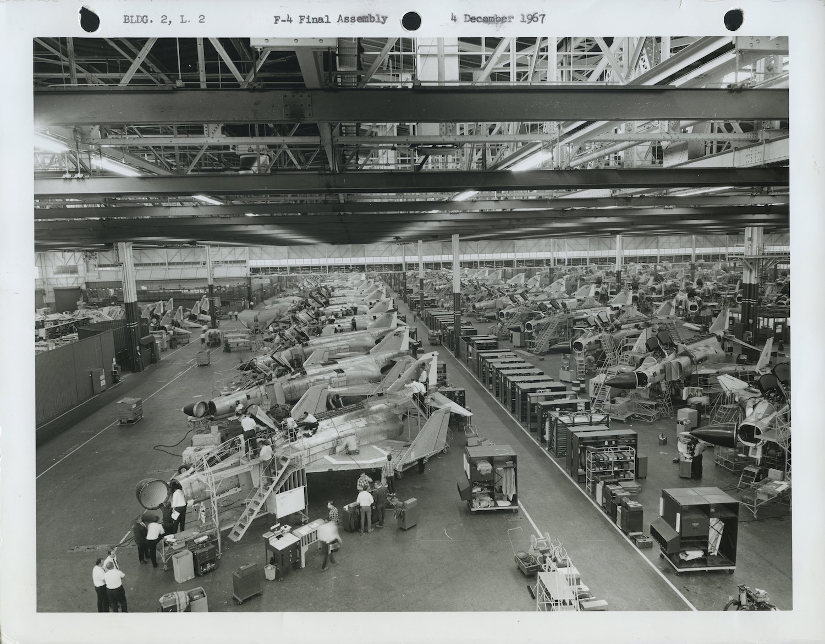Screen dimensions: 825x644
Task: Click the "BLDG. 2, L. 2" caption text
Action: pyautogui.click(x=164, y=19)
